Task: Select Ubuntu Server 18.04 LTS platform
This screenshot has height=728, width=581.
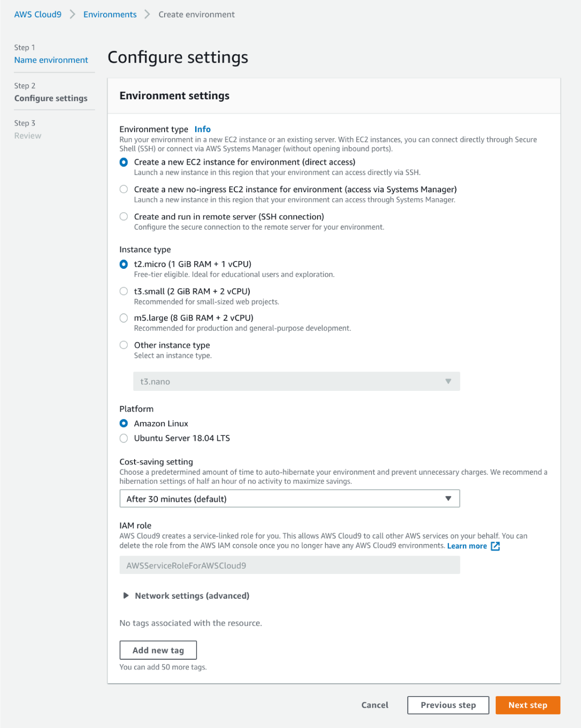Action: coord(124,438)
